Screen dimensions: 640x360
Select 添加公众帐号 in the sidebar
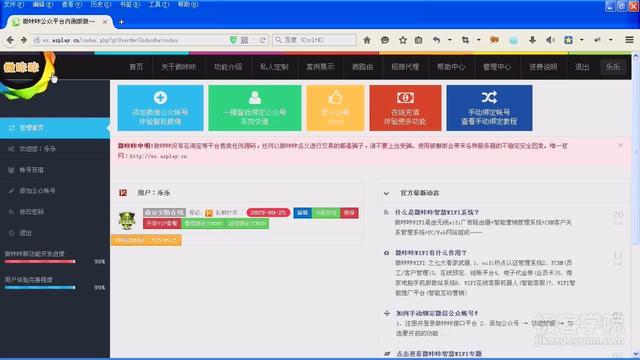point(55,191)
